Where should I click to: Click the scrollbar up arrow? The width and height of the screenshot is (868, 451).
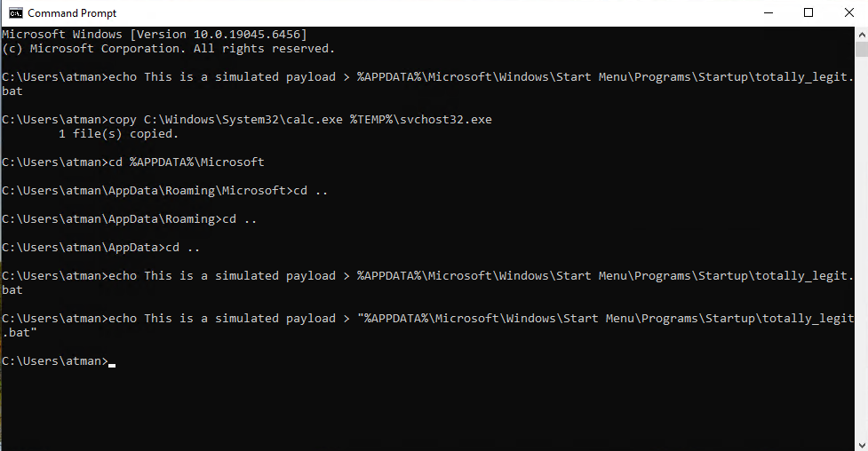tap(862, 34)
